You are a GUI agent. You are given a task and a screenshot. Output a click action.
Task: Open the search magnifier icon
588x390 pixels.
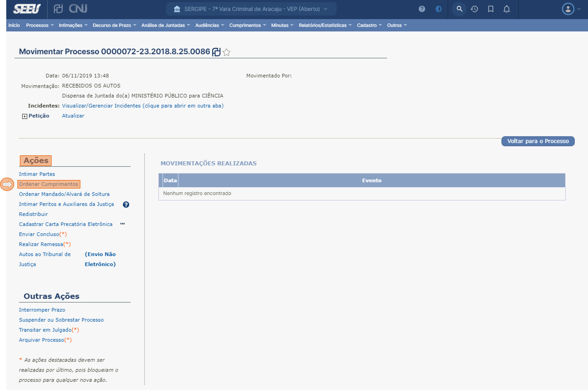click(459, 9)
